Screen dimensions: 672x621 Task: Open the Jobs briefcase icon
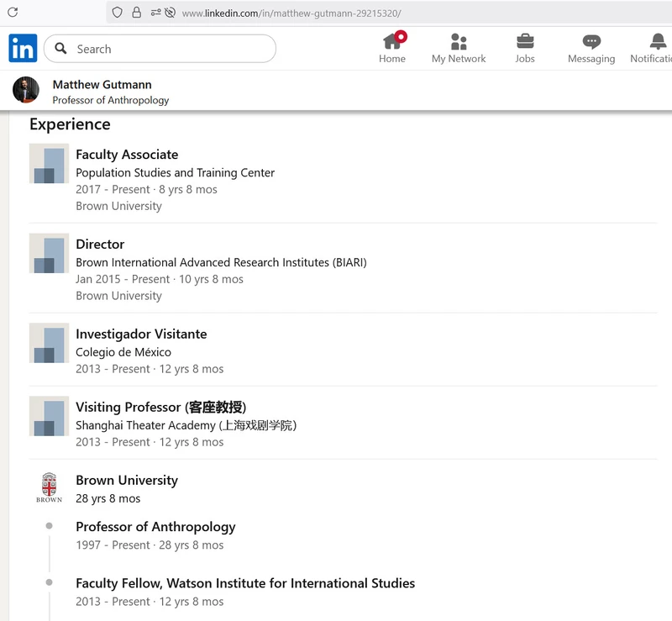pyautogui.click(x=525, y=42)
